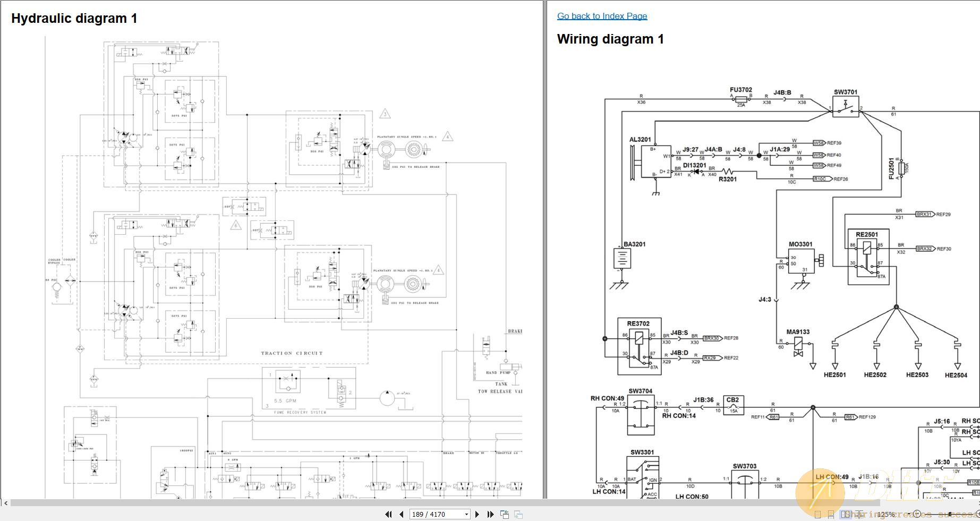Click the RH CON:49 connector label

pos(607,398)
